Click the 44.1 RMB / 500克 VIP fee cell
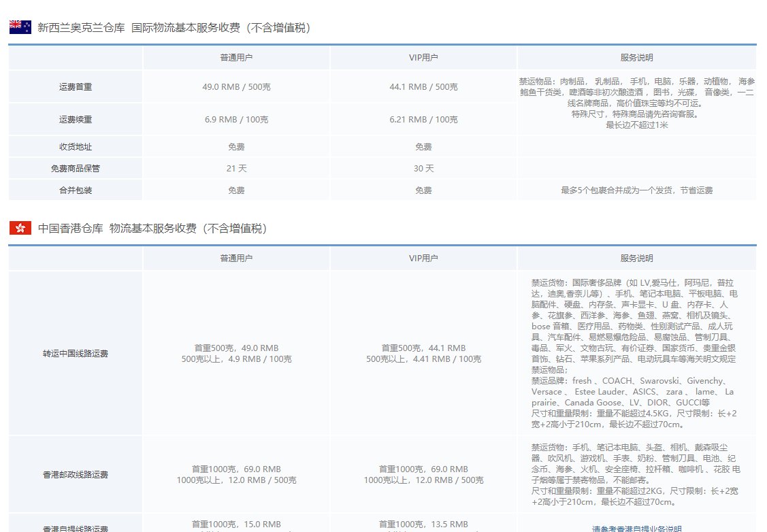The image size is (767, 532). (423, 86)
